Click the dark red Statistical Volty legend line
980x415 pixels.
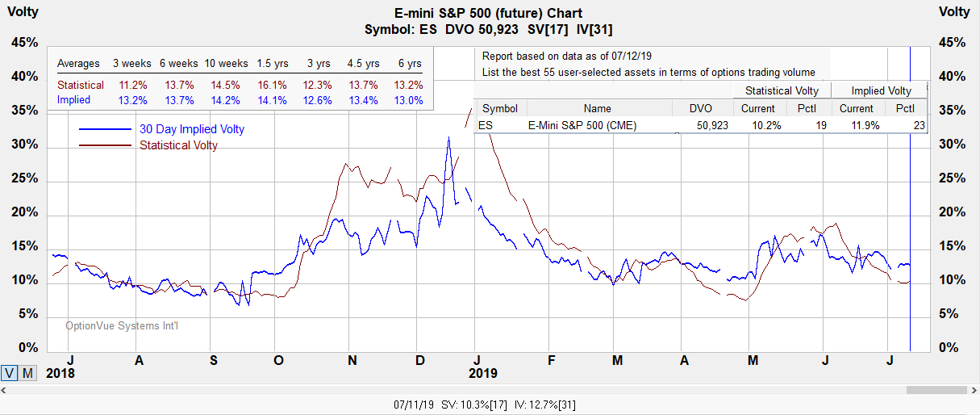[104, 146]
